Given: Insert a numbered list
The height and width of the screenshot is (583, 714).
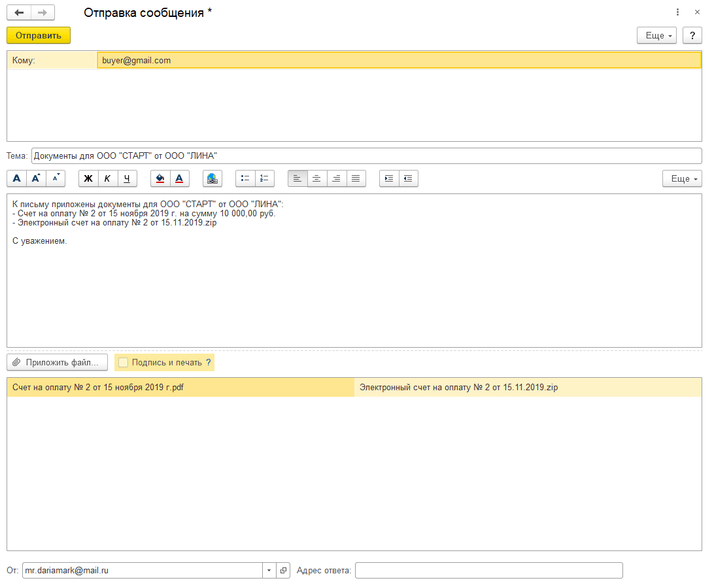Looking at the screenshot, I should coord(264,179).
